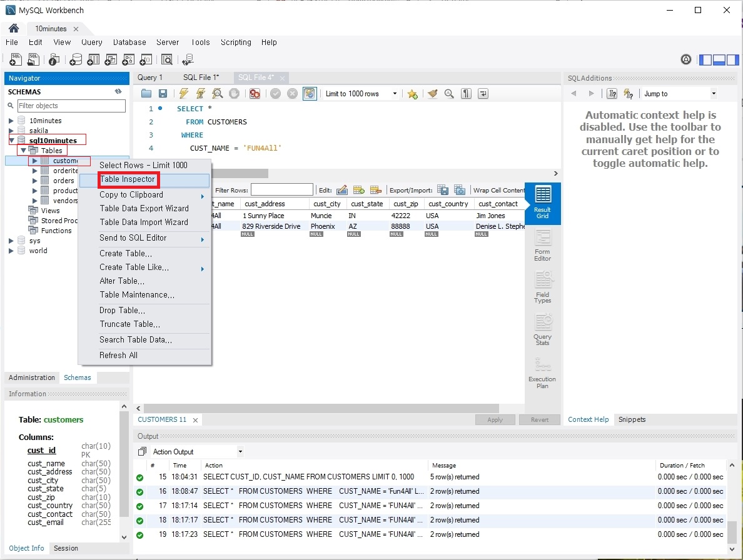Click the Revert button
The image size is (743, 560).
tap(539, 420)
